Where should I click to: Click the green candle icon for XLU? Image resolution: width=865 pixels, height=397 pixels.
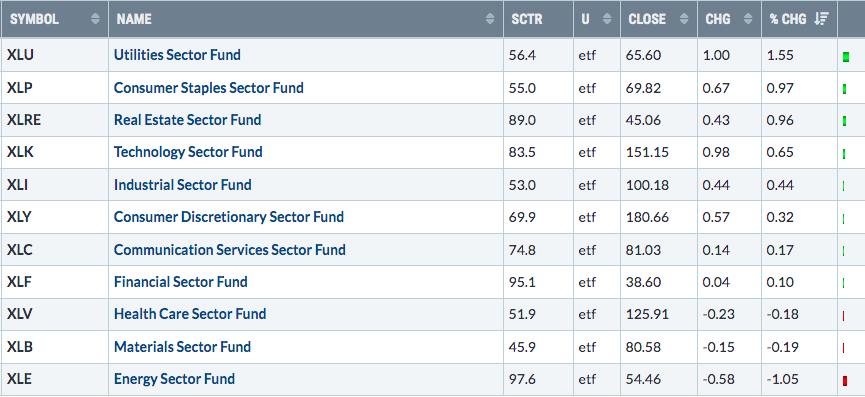(846, 56)
